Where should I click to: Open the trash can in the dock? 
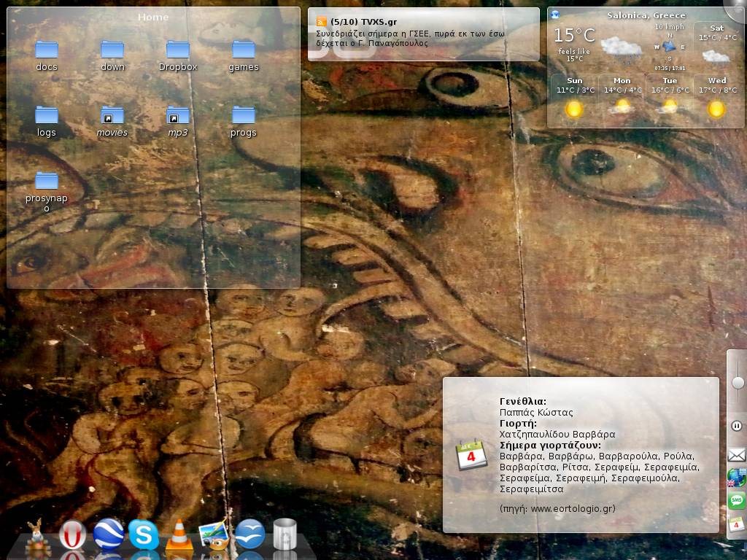tap(285, 534)
